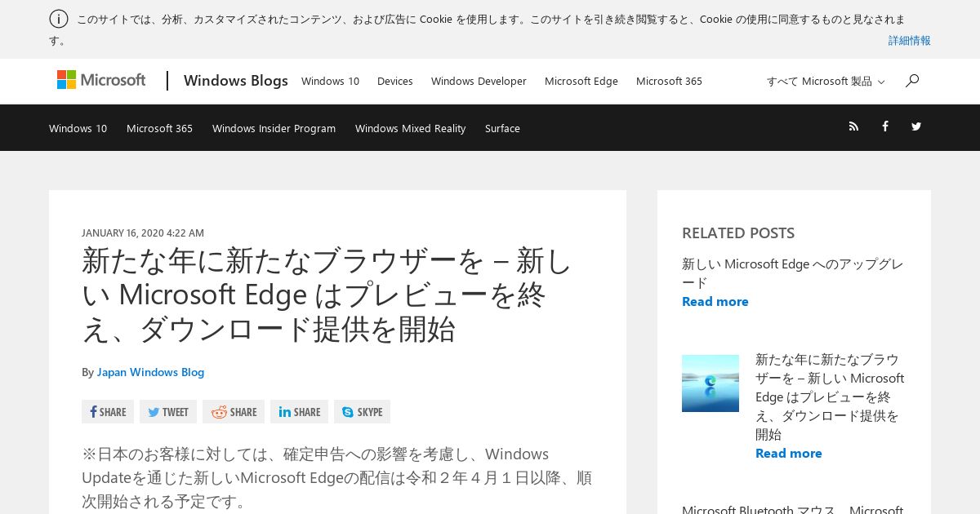Open Microsoft 365 in top navigation

(669, 82)
